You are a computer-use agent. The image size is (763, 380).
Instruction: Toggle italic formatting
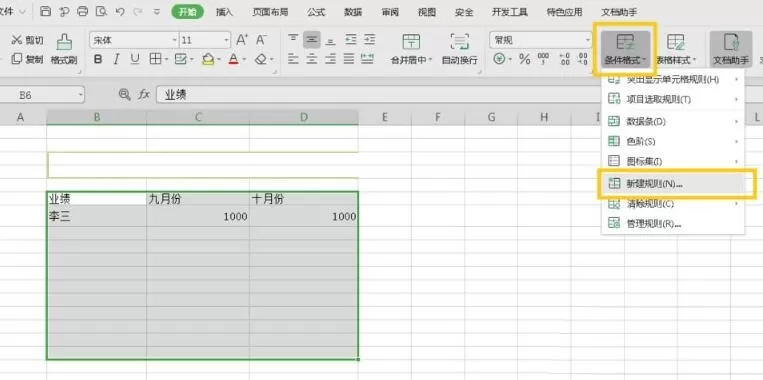click(x=116, y=59)
